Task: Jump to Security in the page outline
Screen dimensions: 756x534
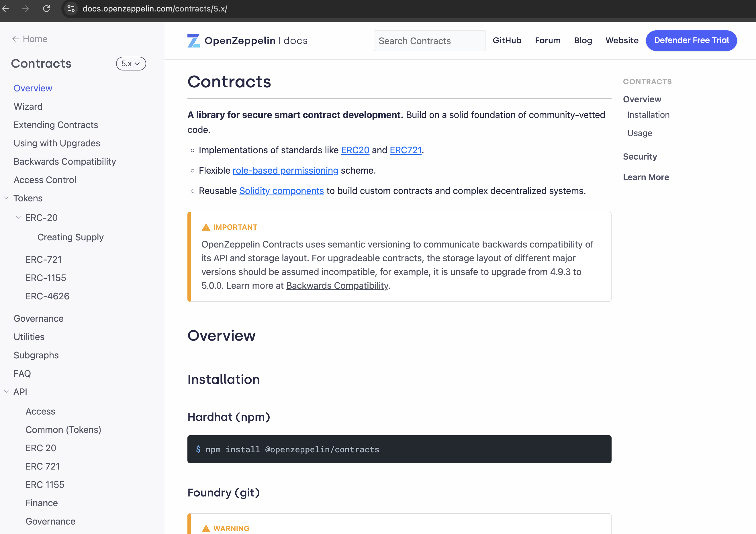Action: pyautogui.click(x=640, y=157)
